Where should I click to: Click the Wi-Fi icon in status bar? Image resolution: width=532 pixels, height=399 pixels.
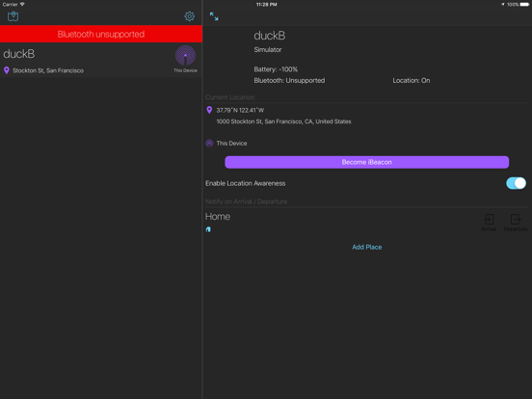(x=22, y=4)
